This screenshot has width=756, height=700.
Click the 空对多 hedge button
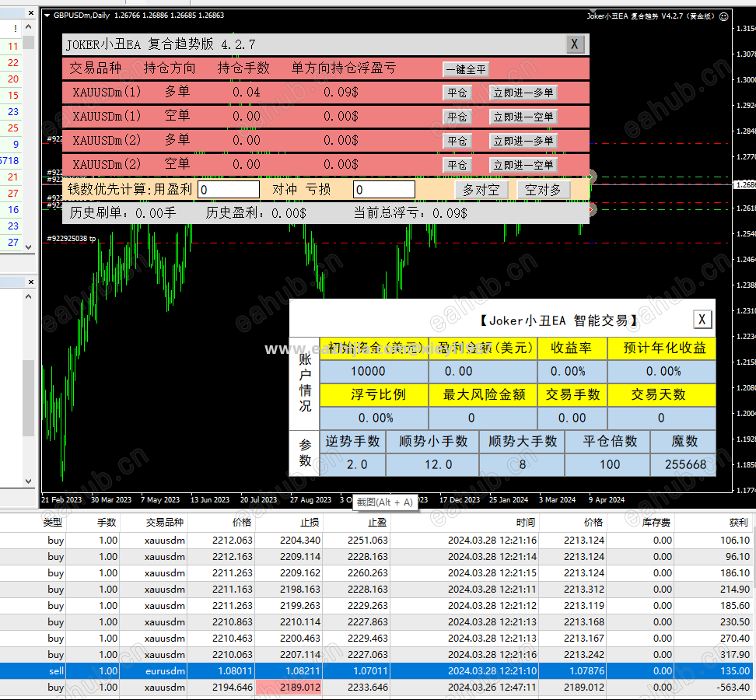[x=544, y=190]
